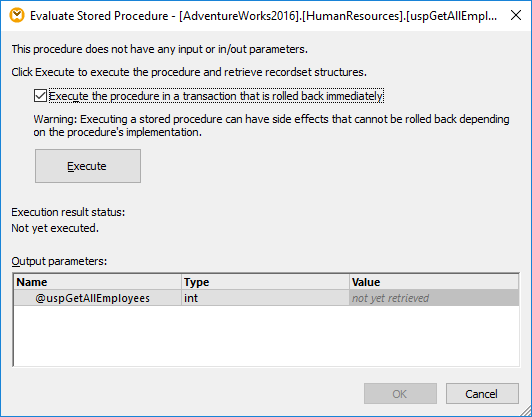Click the Name column header
Image resolution: width=532 pixels, height=417 pixels.
click(98, 282)
